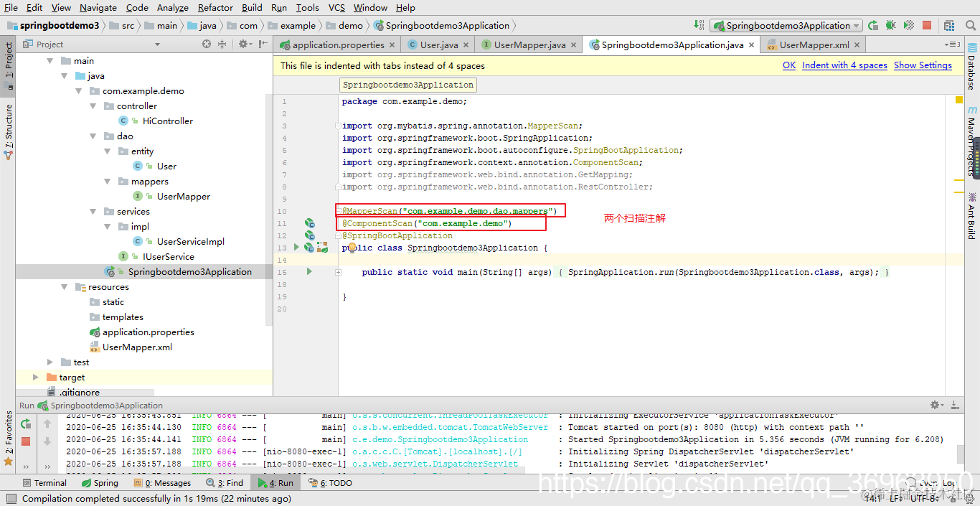The image size is (980, 506).
Task: Fold the main method on line 15
Action: click(x=338, y=272)
